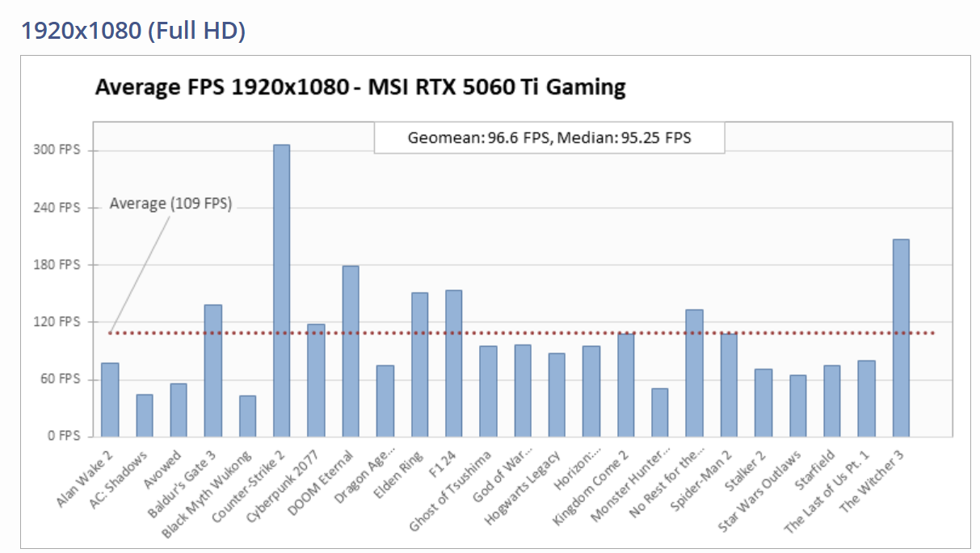
Task: Click the Star Wars Outlaws axis label
Action: point(761,490)
